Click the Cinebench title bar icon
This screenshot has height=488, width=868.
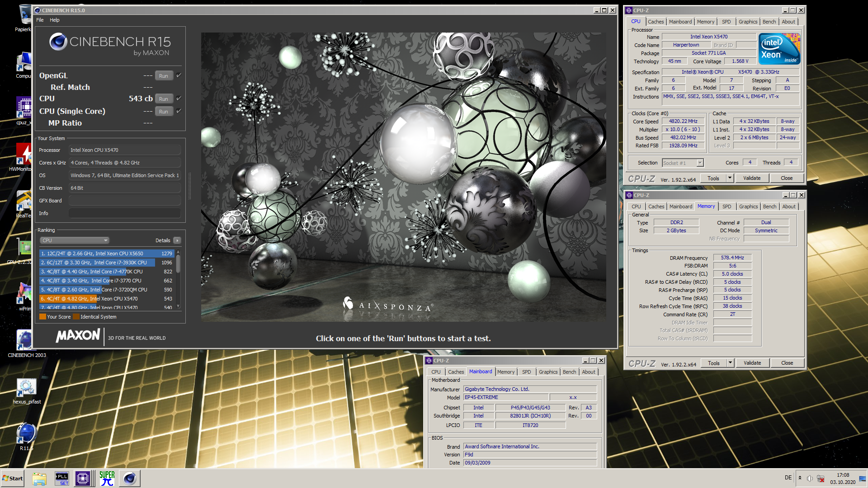click(x=38, y=10)
